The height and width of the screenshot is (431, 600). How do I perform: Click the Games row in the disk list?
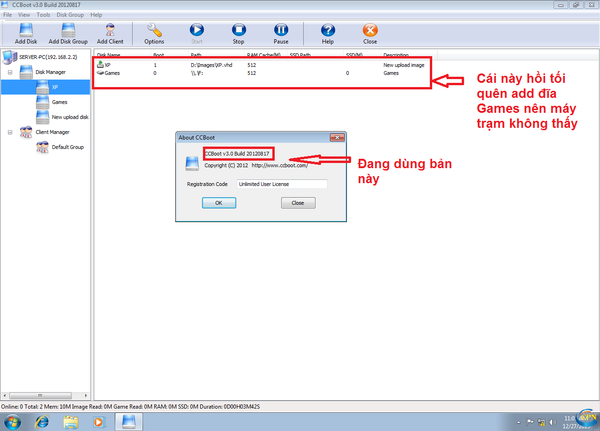262,73
